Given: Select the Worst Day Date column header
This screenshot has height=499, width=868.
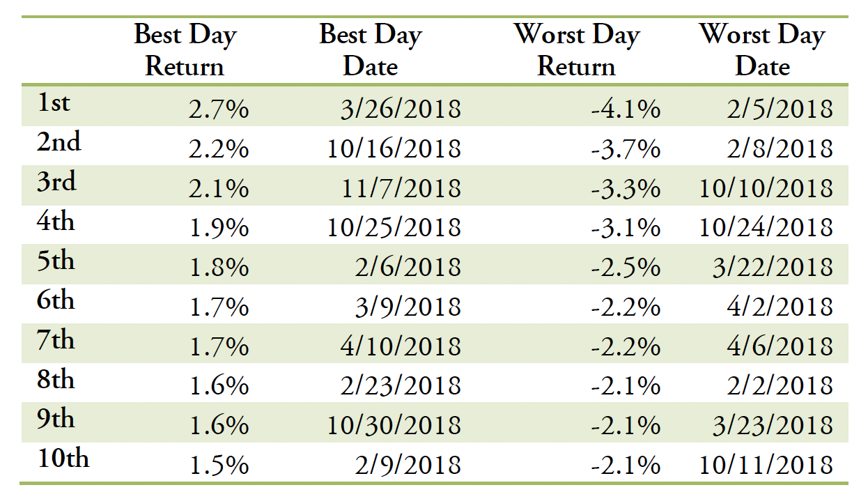Looking at the screenshot, I should [763, 51].
